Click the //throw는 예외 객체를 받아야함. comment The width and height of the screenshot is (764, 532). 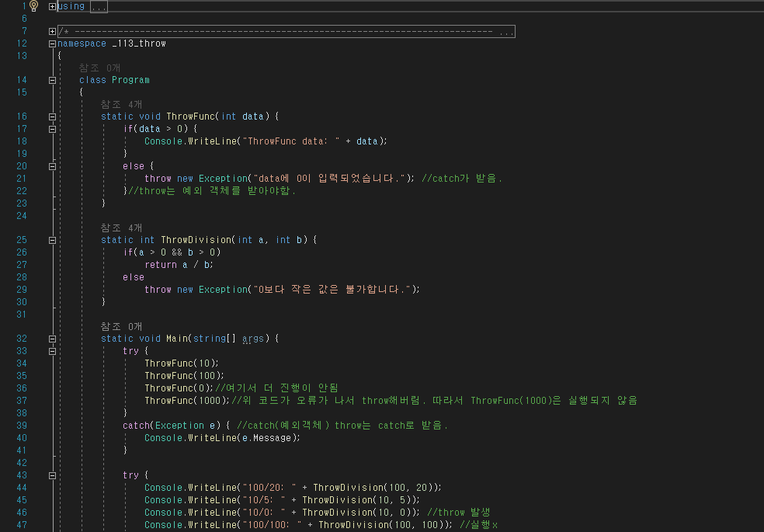point(212,190)
